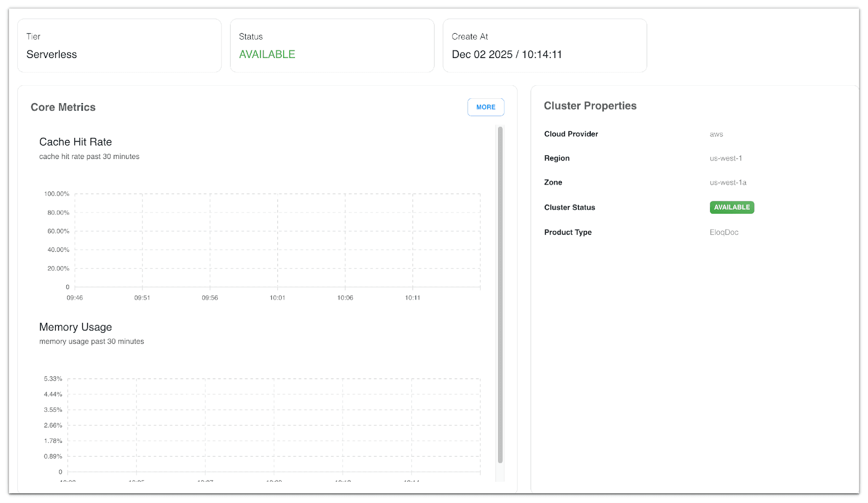
Task: Select the us-west-1 Region value
Action: click(726, 158)
